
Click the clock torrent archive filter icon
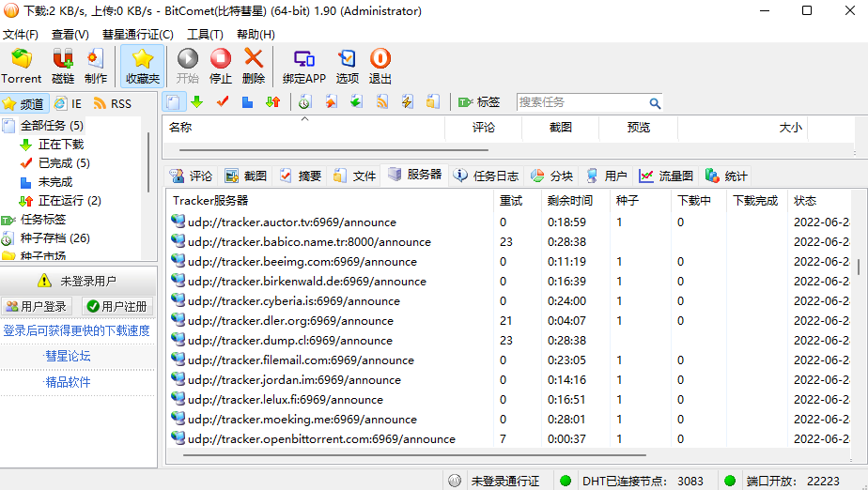[305, 101]
